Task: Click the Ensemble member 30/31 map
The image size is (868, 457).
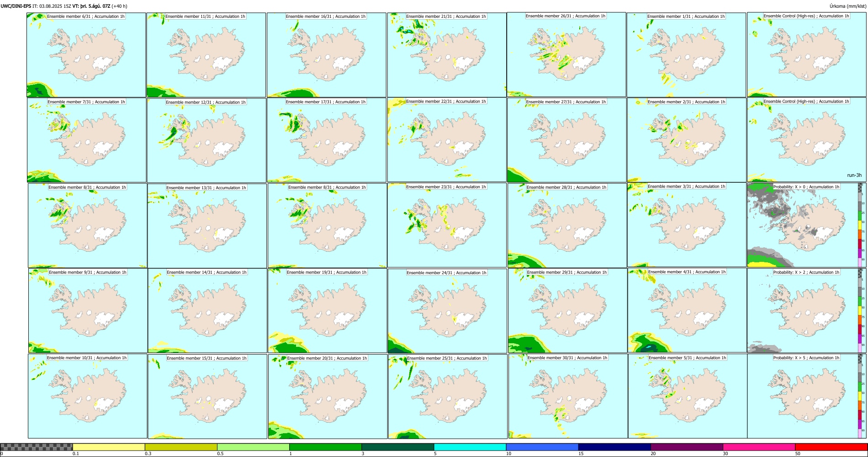Action: click(x=568, y=396)
